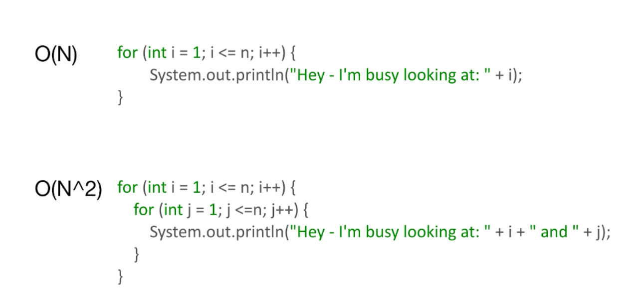Click the "for" keyword in the O(N) snippet

[x=127, y=52]
